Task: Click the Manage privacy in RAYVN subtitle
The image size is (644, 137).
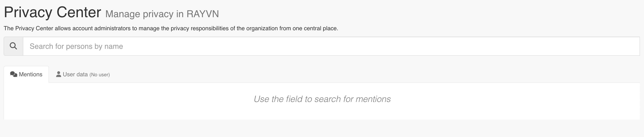Action: (162, 14)
